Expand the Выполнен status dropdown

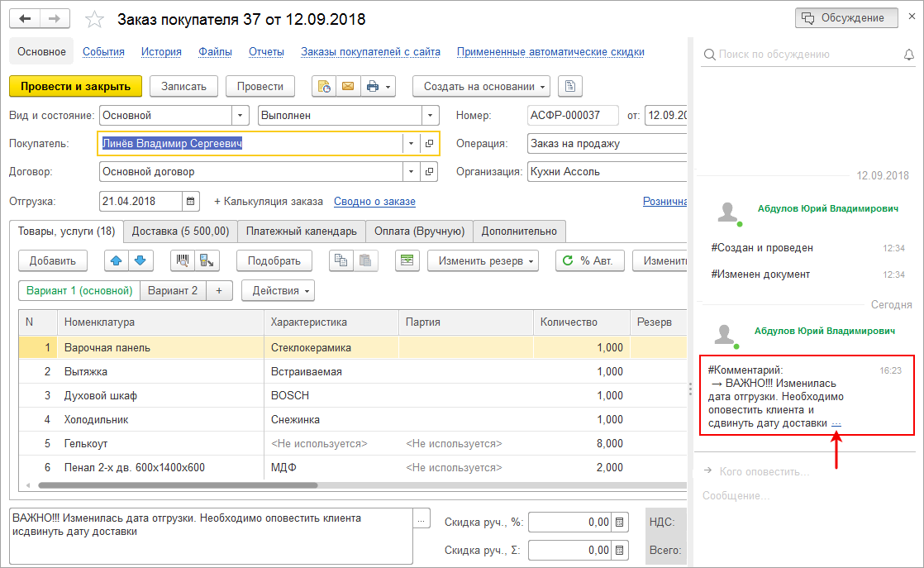(431, 116)
